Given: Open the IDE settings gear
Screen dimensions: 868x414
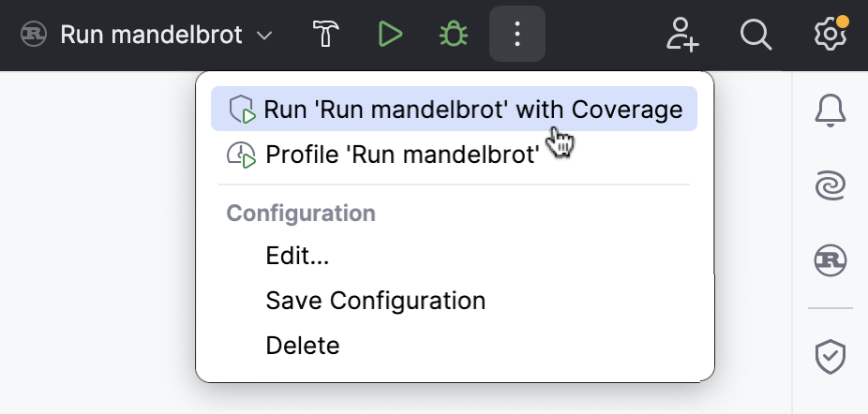Looking at the screenshot, I should tap(830, 36).
